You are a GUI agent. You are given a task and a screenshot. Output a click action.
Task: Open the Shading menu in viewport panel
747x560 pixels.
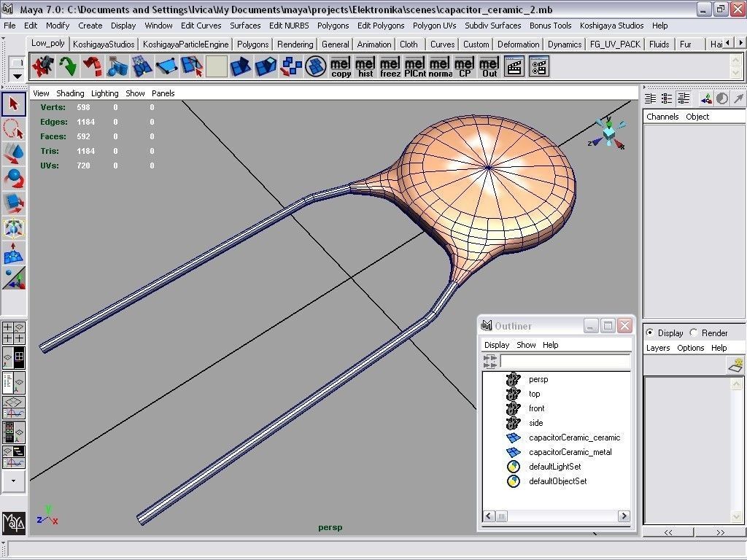[x=70, y=93]
